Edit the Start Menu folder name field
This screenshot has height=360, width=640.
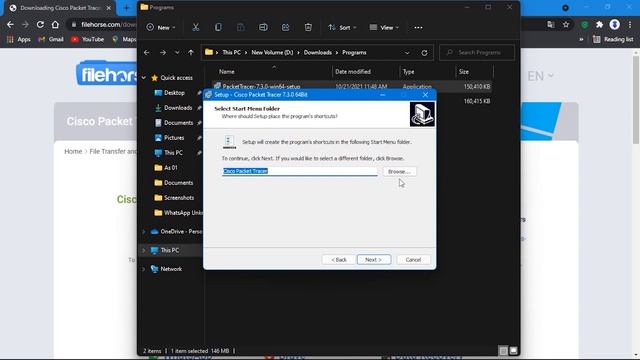coord(300,171)
